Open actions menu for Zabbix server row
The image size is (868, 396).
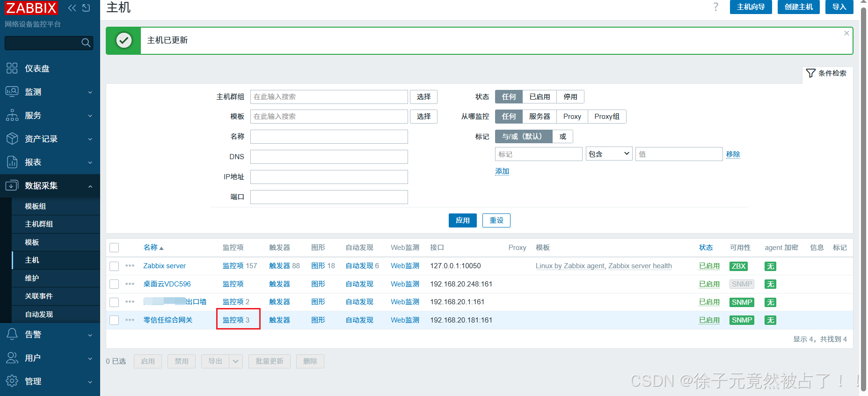tap(130, 266)
